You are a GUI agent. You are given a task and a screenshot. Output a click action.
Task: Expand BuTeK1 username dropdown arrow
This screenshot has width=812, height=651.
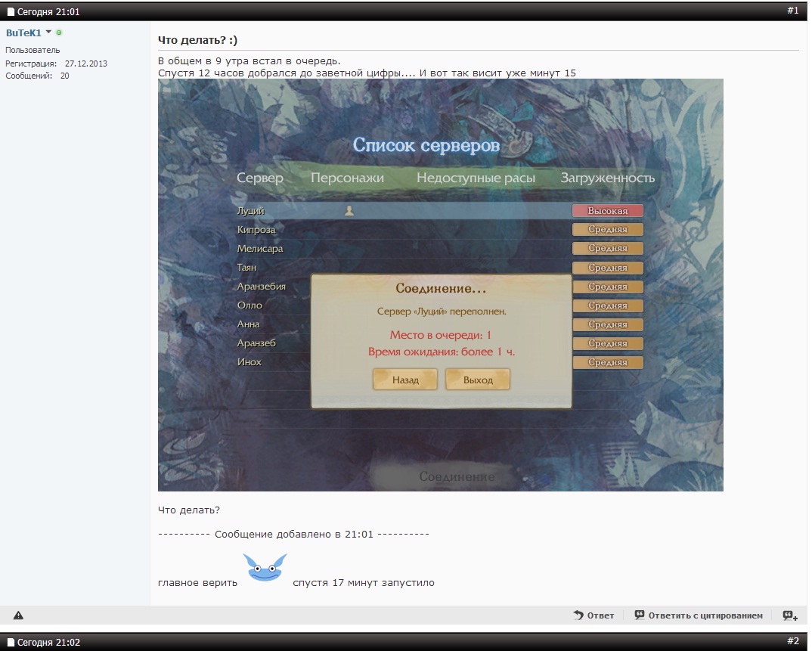tap(48, 32)
